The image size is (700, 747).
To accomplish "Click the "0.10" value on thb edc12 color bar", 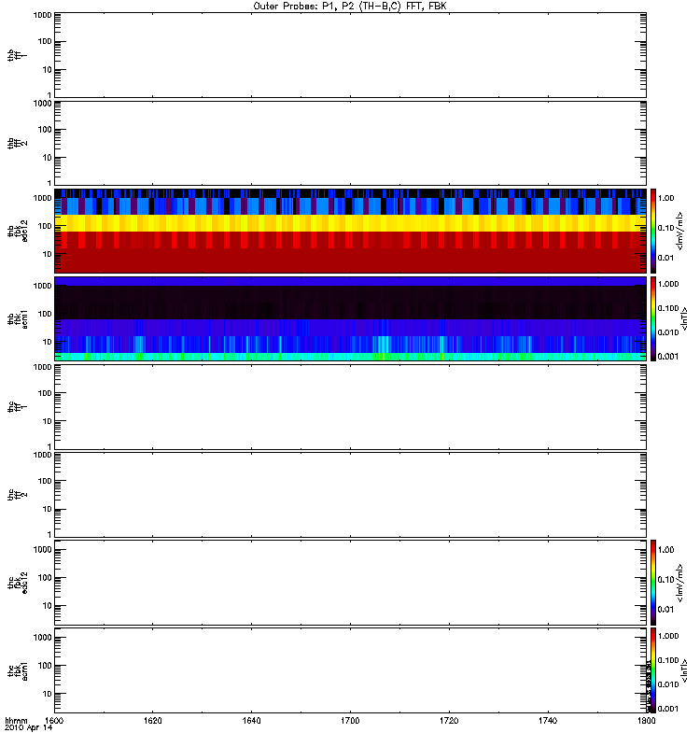I will pos(665,228).
